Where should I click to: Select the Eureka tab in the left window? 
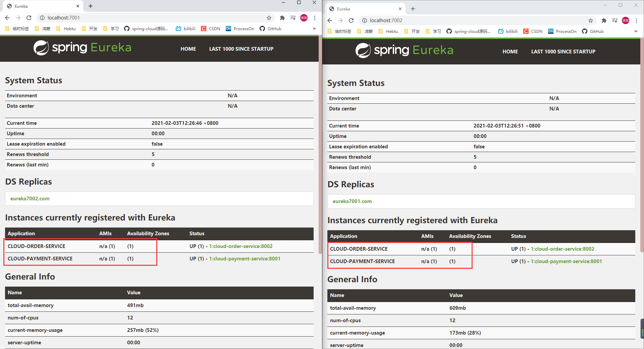click(x=43, y=6)
